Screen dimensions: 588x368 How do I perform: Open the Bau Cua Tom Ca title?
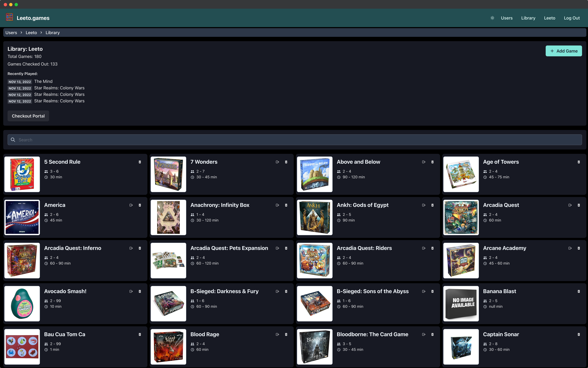(65, 334)
